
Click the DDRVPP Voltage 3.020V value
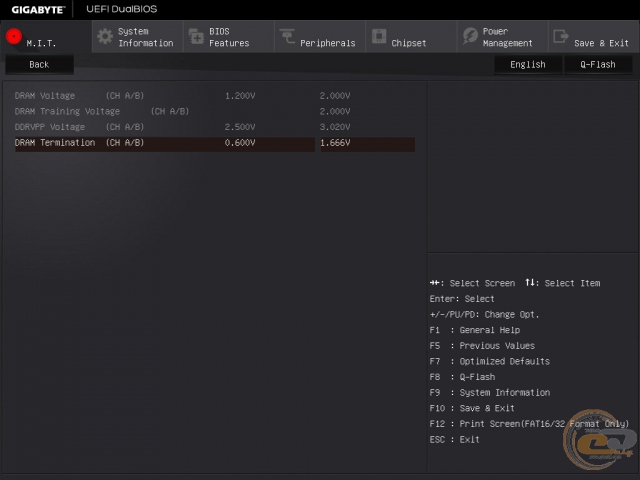pyautogui.click(x=335, y=127)
